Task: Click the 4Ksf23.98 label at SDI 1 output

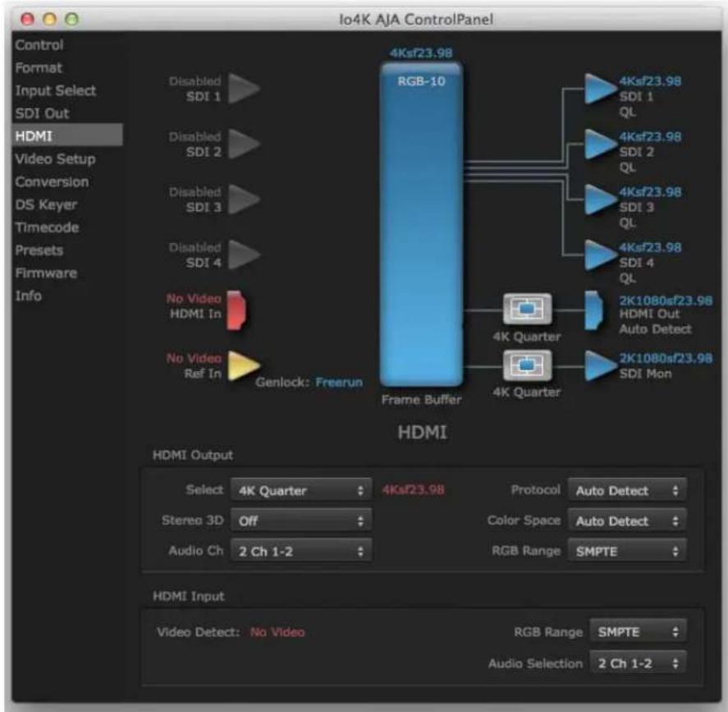Action: 651,81
